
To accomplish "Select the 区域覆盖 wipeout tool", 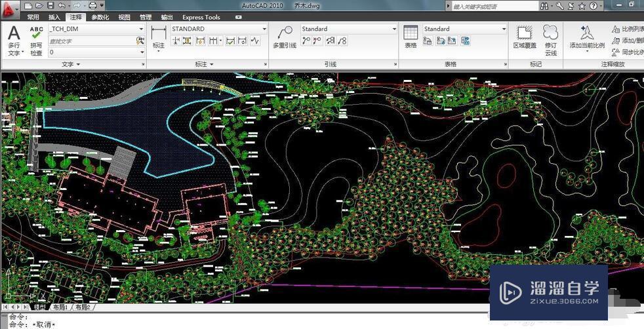I will [x=525, y=37].
